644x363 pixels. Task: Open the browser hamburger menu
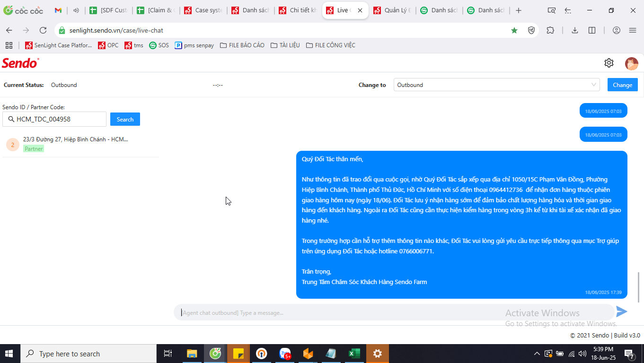pyautogui.click(x=633, y=30)
